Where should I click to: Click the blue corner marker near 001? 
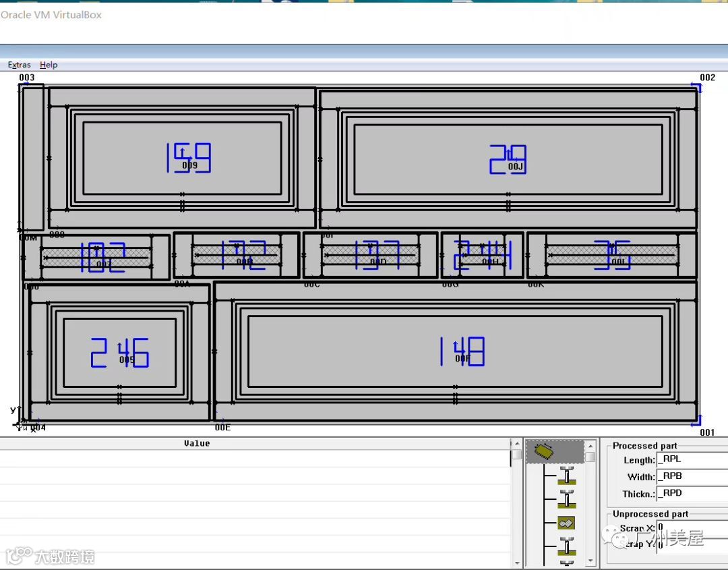(696, 420)
